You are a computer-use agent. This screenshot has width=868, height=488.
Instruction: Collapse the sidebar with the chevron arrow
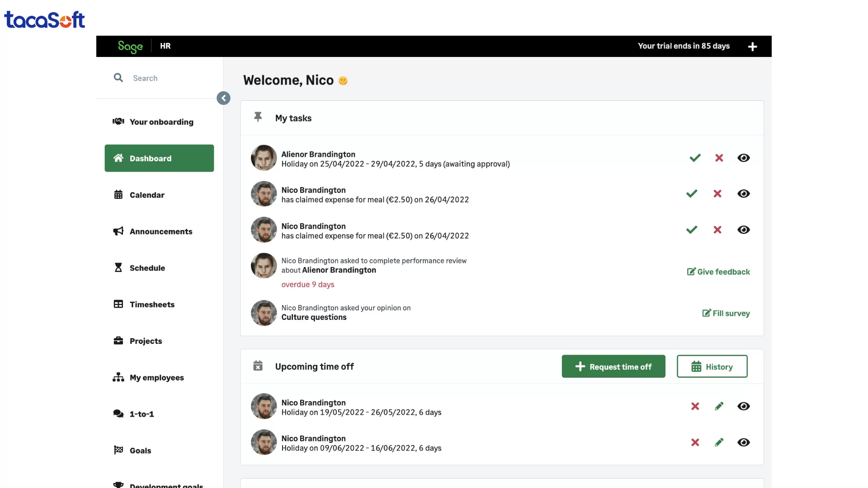click(223, 98)
